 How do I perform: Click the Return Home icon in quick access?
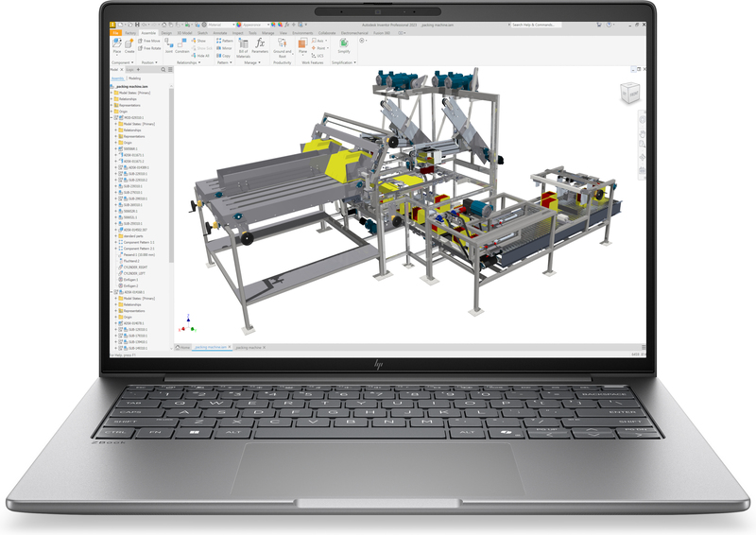click(x=163, y=25)
